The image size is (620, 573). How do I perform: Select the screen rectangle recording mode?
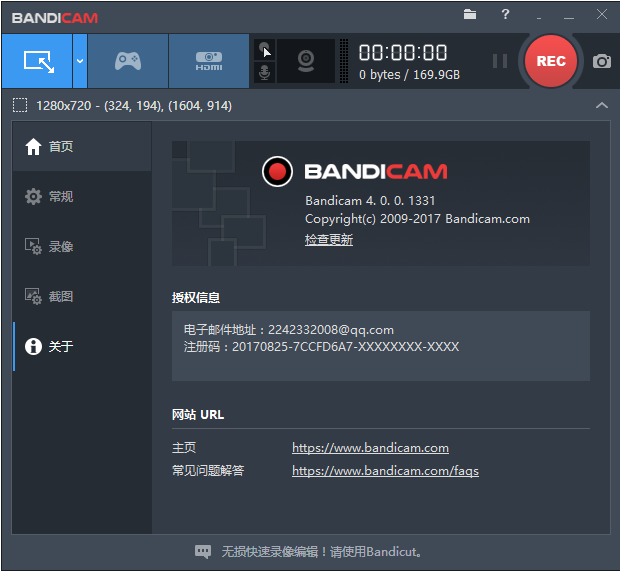click(x=36, y=61)
